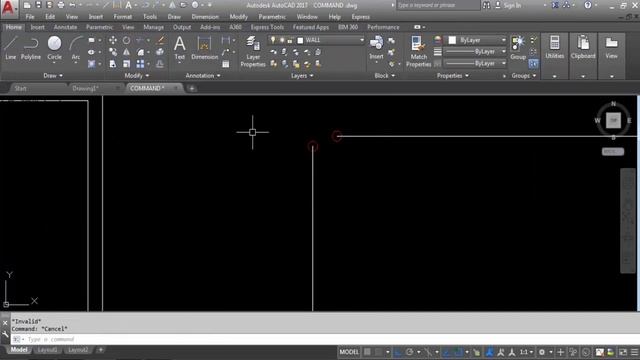Expand the Modify panel
Viewport: 640px width, 360px height.
(x=137, y=76)
